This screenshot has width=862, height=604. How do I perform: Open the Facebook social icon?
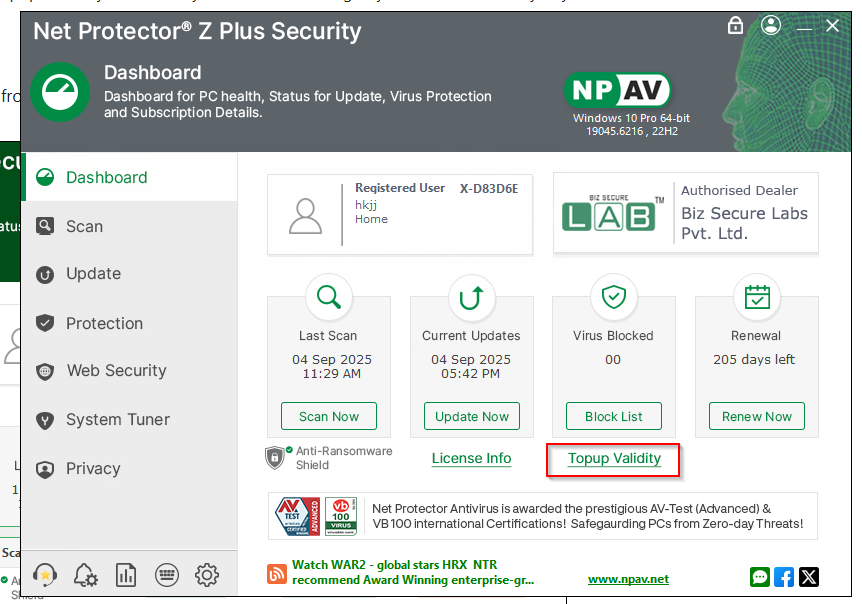pyautogui.click(x=784, y=577)
